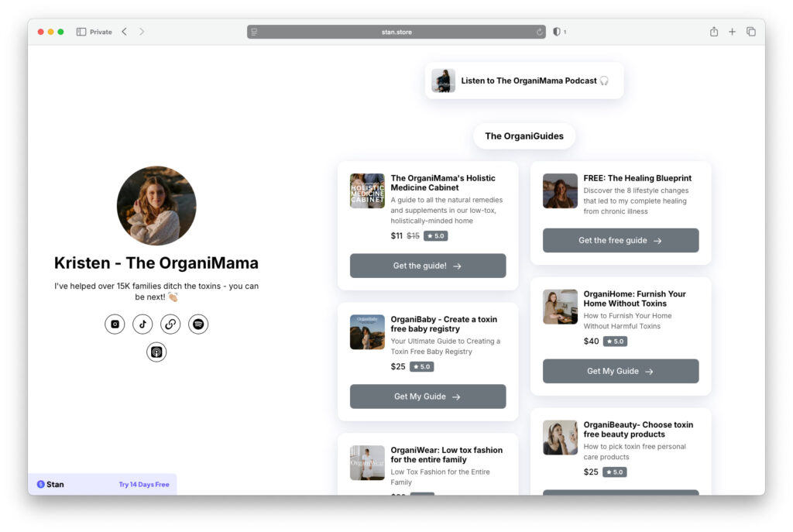The height and width of the screenshot is (532, 793).
Task: Click the chain link website icon
Action: click(170, 324)
